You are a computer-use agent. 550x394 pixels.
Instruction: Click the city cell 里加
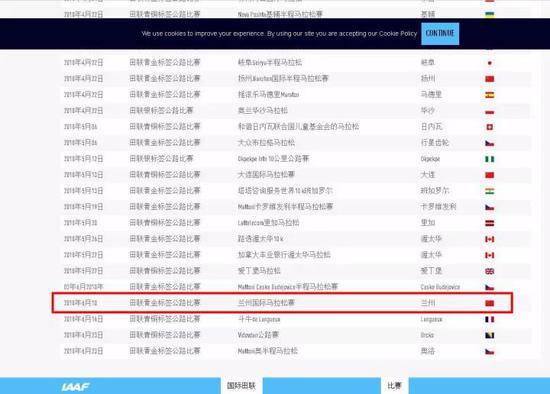point(428,223)
